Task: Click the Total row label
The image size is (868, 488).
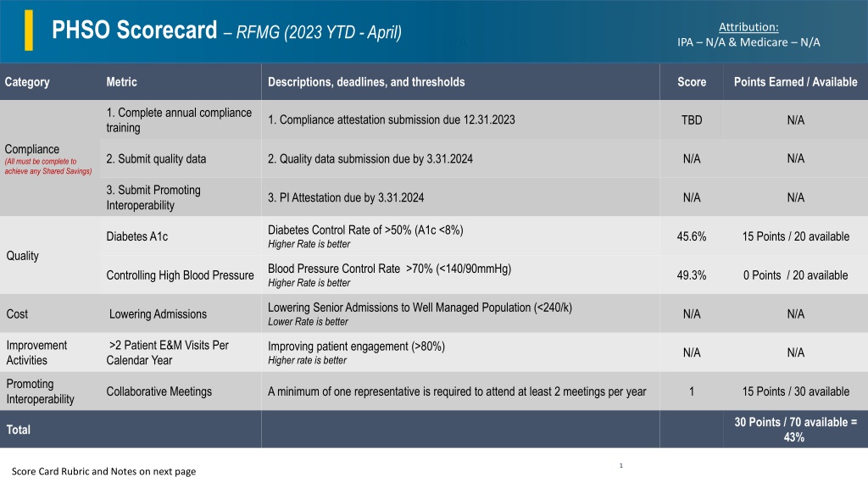Action: tap(19, 430)
